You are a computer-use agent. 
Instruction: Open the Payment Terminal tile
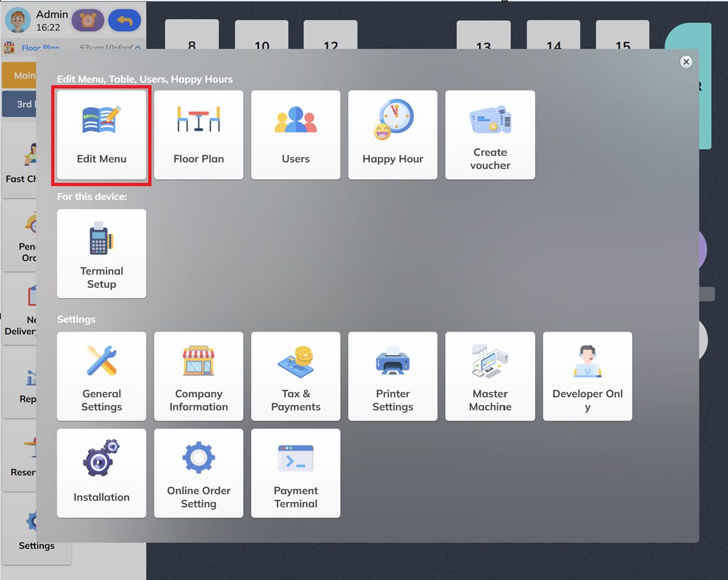coord(295,473)
